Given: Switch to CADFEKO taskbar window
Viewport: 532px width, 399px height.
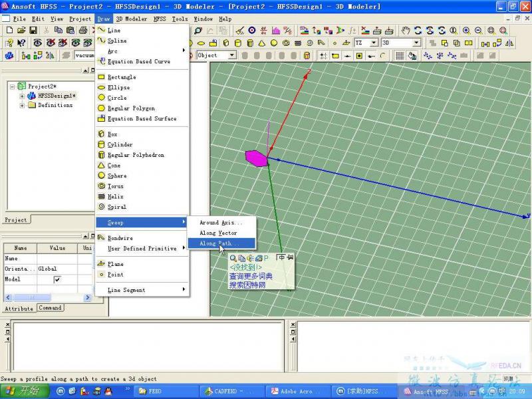Looking at the screenshot, I should click(231, 391).
